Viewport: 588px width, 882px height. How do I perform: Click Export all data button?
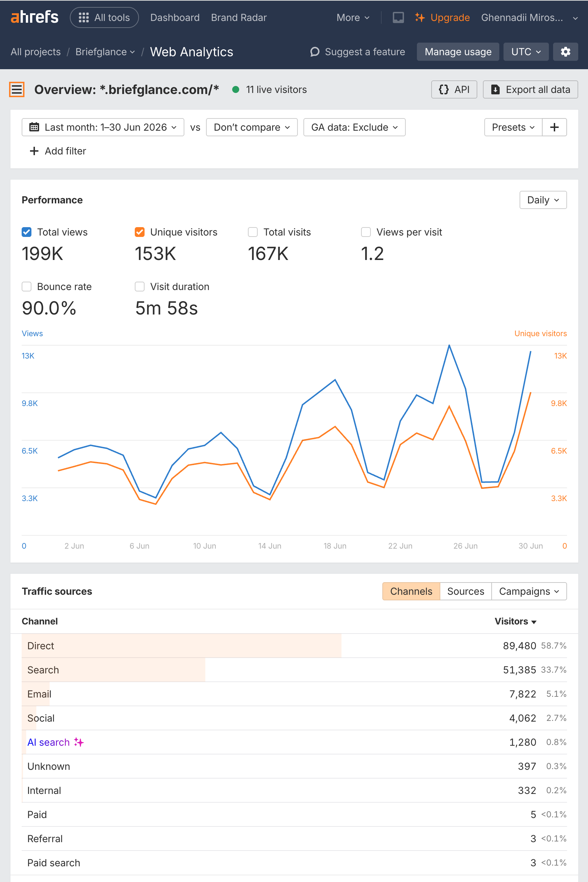tap(530, 89)
